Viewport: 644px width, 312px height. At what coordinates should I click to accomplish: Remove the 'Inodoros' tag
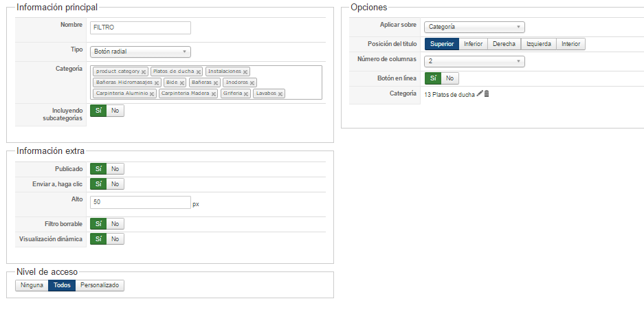click(252, 82)
